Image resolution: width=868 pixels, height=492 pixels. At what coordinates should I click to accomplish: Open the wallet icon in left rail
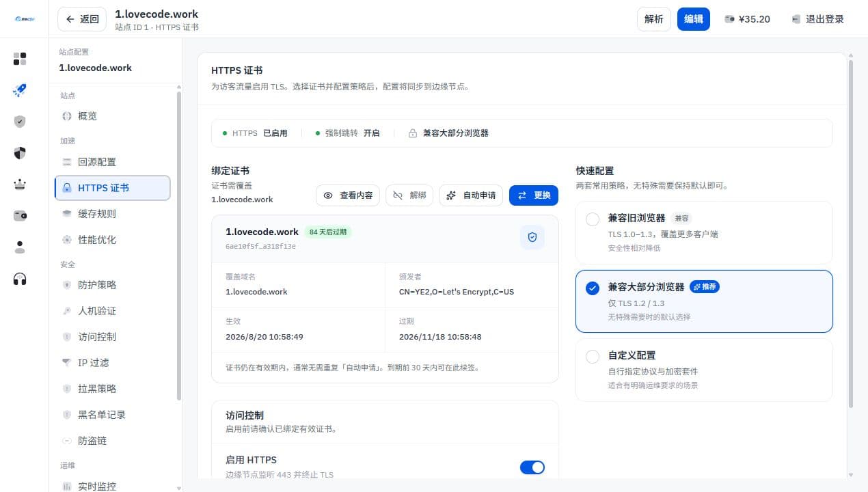coord(20,216)
